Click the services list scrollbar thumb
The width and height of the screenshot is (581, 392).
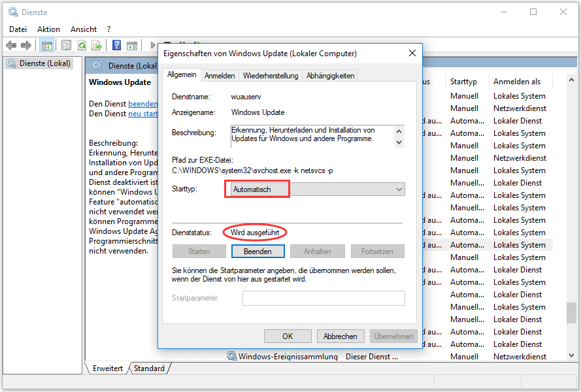pyautogui.click(x=571, y=313)
